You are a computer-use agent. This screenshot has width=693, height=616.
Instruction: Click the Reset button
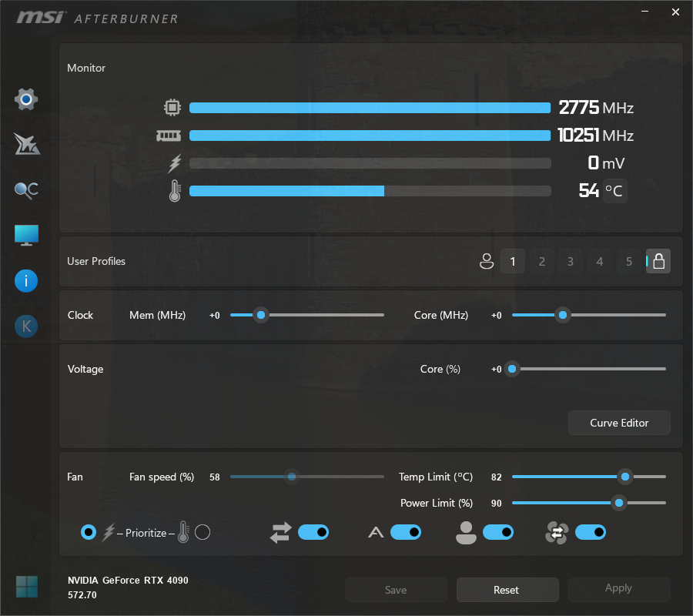[x=507, y=590]
